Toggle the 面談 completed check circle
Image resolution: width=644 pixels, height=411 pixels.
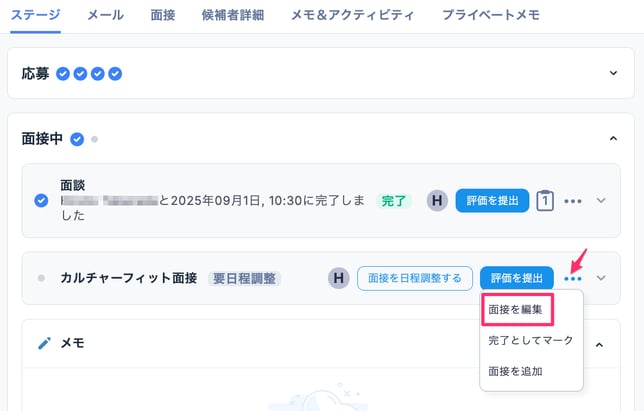click(x=41, y=200)
